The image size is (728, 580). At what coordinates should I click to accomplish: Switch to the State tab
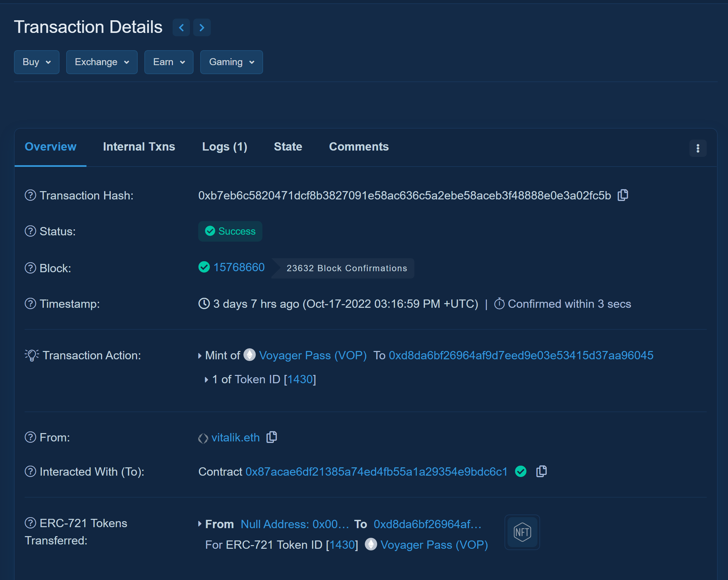(288, 147)
